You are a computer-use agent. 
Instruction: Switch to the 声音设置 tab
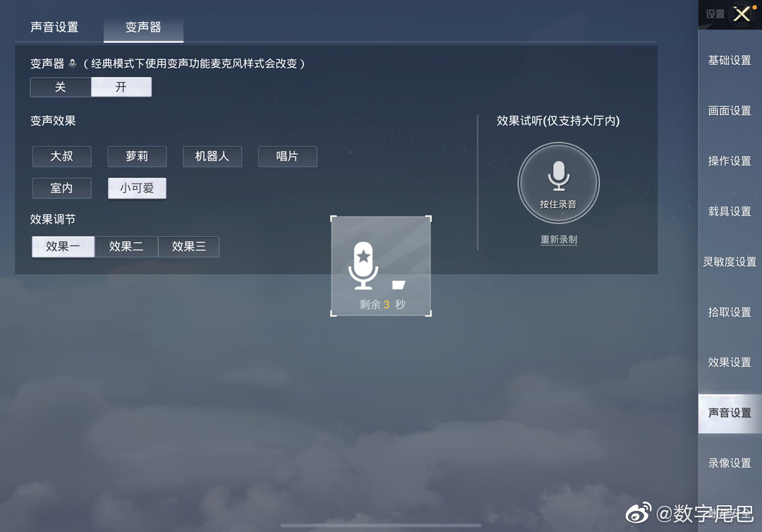(x=54, y=28)
